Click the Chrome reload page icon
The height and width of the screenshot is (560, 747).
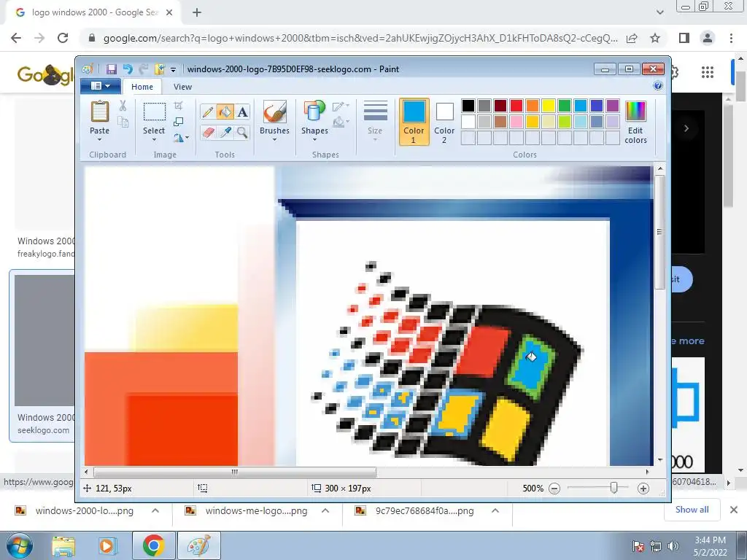(63, 38)
